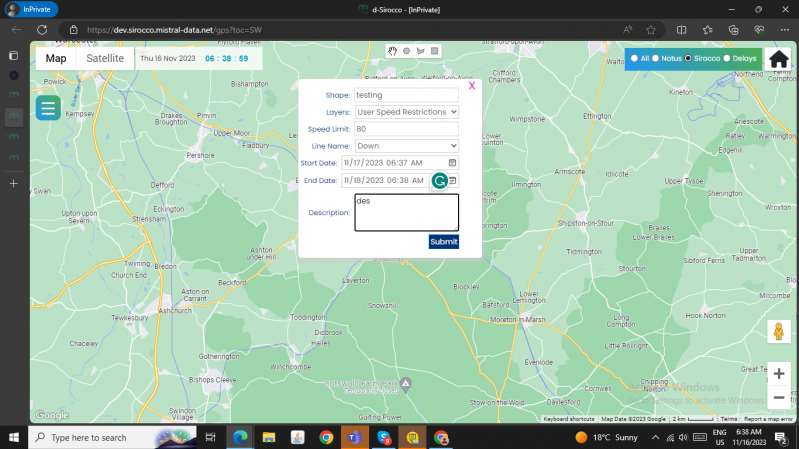Screen dimensions: 799x449
Task: Open the weather widget 18°C Sunny
Action: [x=606, y=437]
